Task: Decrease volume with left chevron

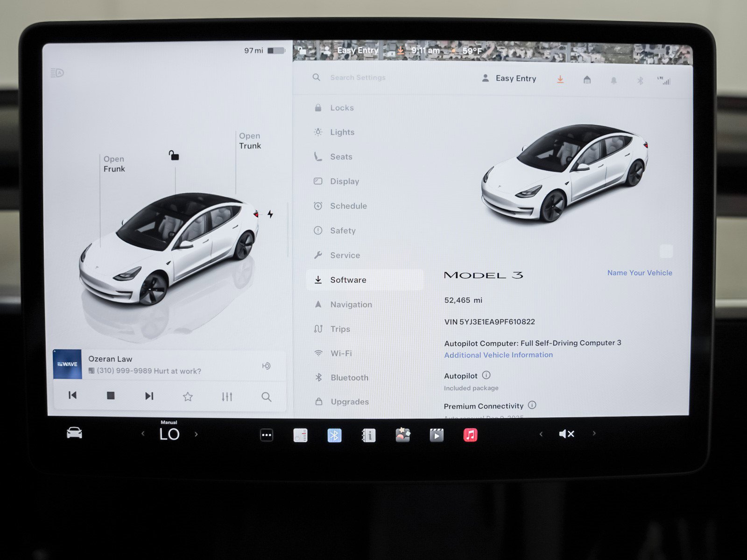Action: pyautogui.click(x=541, y=434)
